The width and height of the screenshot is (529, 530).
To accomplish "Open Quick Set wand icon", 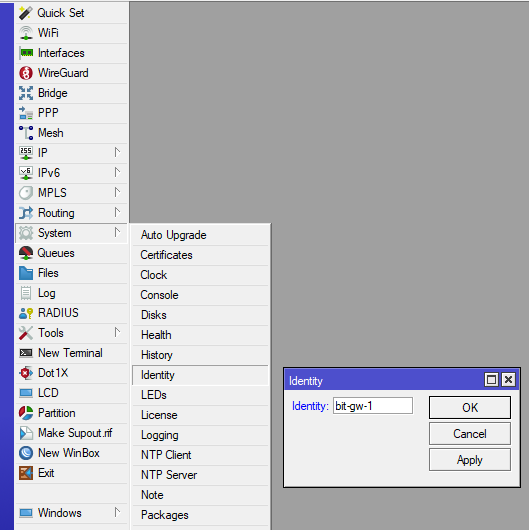I will 26,13.
